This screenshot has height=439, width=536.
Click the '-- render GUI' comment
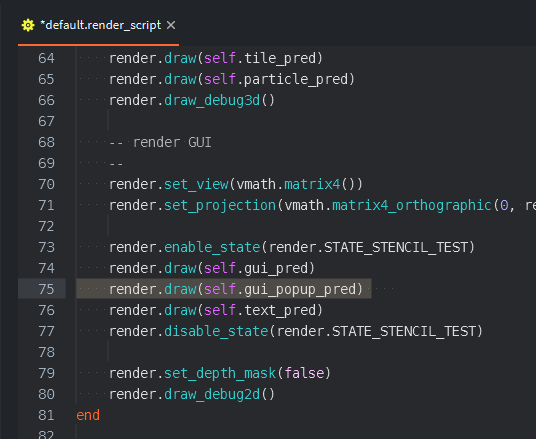pyautogui.click(x=160, y=142)
